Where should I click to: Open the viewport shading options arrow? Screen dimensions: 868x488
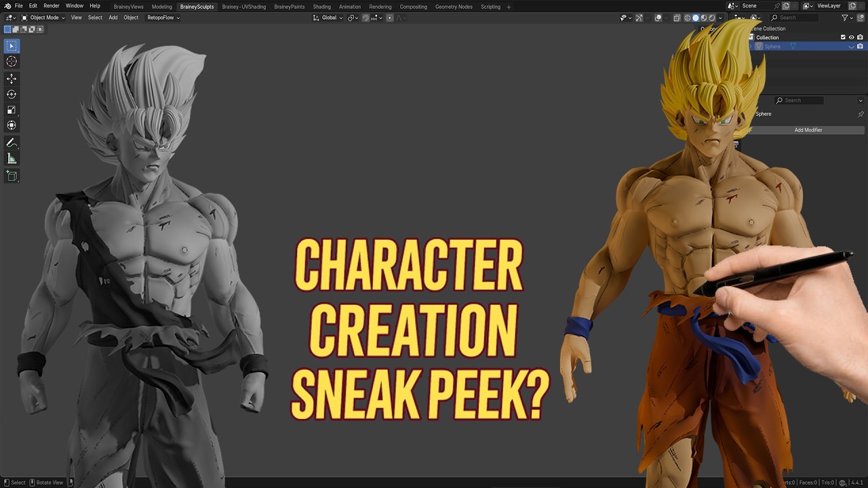[720, 18]
